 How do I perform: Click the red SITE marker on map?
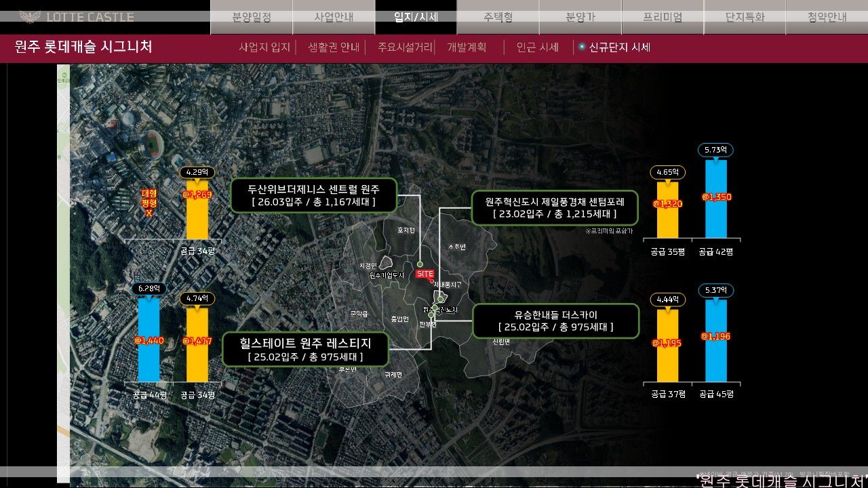tap(425, 274)
